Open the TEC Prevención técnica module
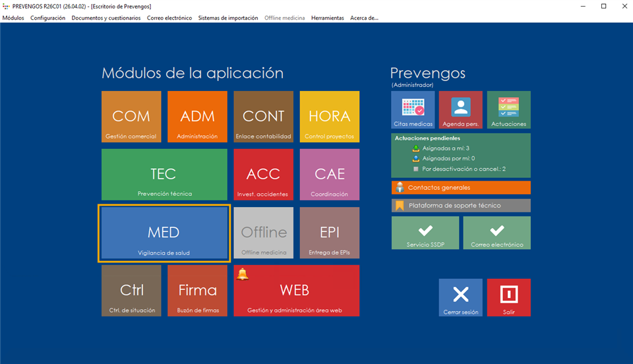The height and width of the screenshot is (364, 633). 164,175
